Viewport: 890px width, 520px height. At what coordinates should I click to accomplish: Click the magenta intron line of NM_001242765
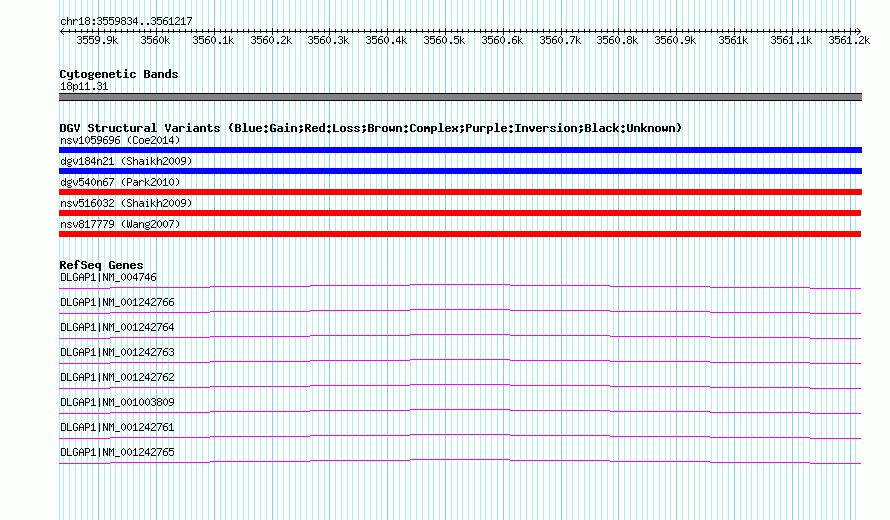460,459
